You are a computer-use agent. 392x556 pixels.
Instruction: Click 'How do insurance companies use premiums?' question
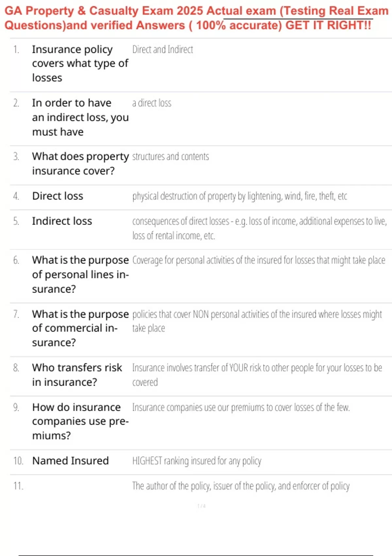pos(80,421)
